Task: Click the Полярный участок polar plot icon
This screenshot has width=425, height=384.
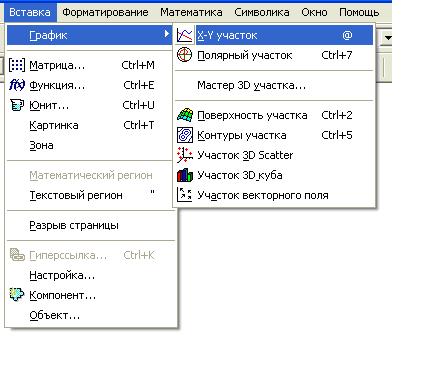Action: (x=184, y=55)
